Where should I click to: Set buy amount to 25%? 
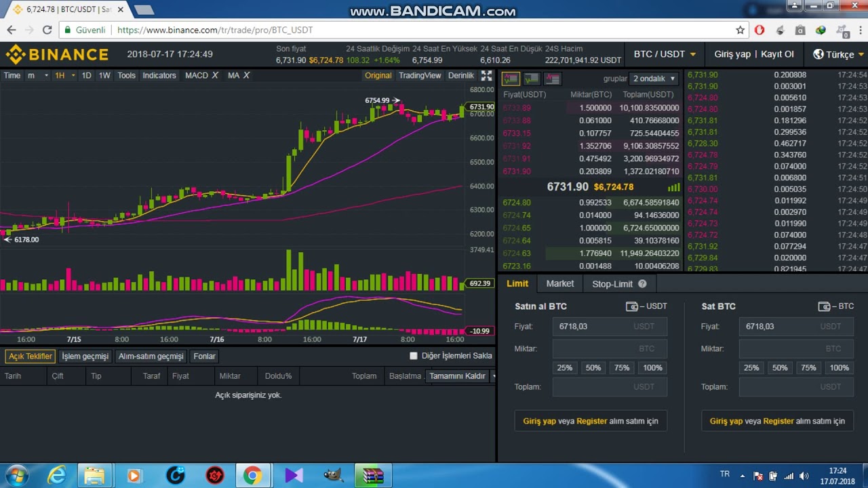point(565,367)
